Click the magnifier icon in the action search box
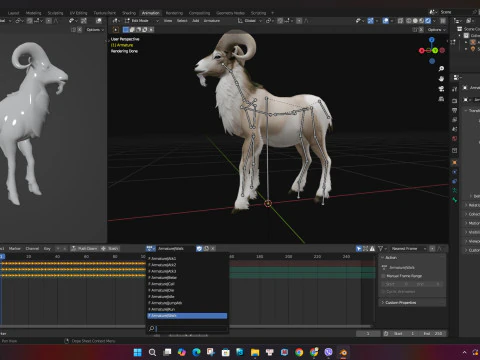This screenshot has height=360, width=480. [152, 329]
